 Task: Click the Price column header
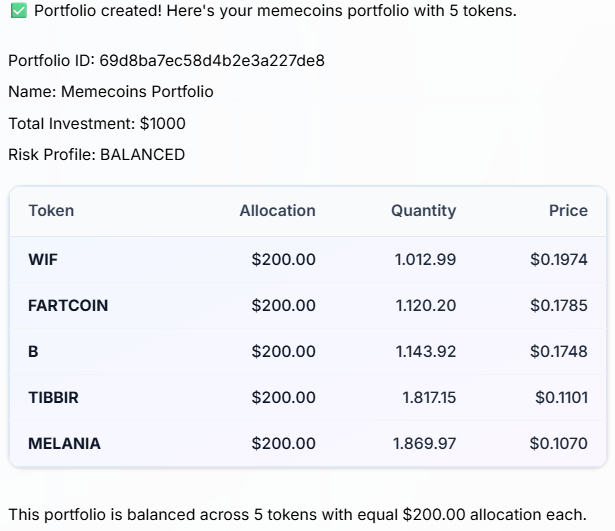[x=568, y=211]
